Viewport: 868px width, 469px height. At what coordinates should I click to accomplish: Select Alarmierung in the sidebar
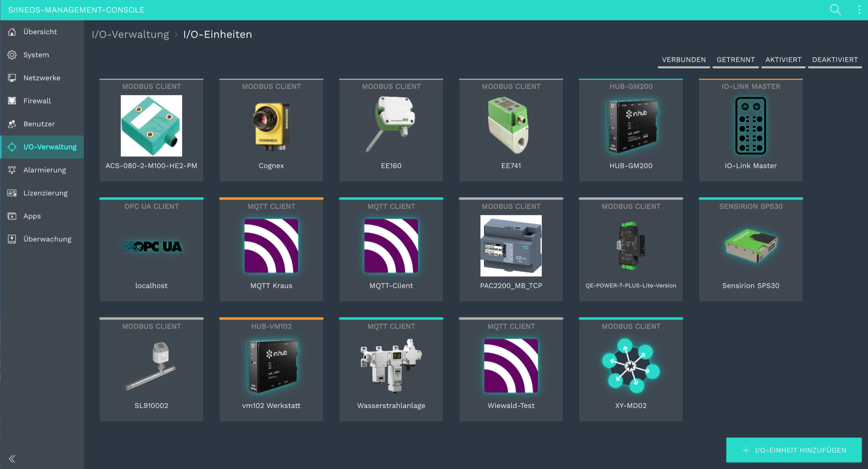click(x=42, y=170)
